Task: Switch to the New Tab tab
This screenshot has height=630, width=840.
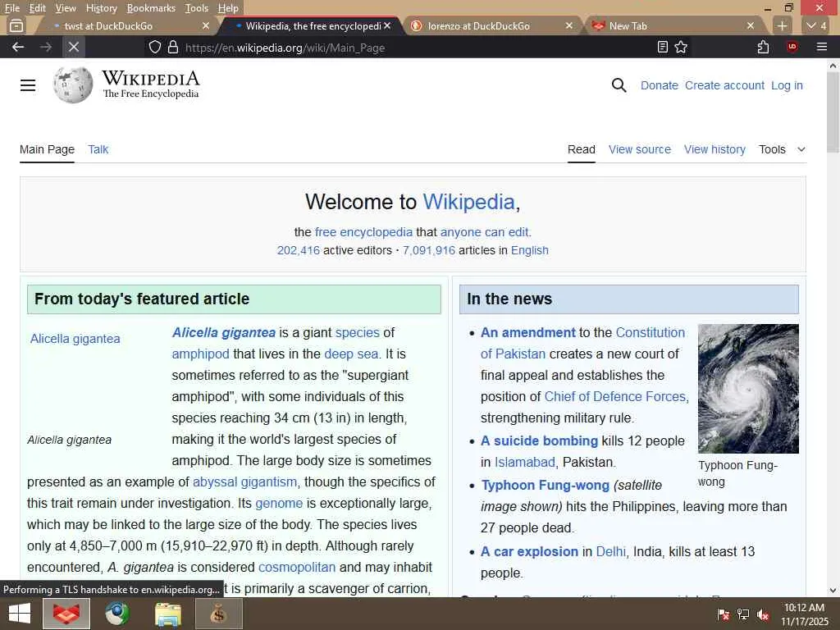Action: [x=628, y=25]
